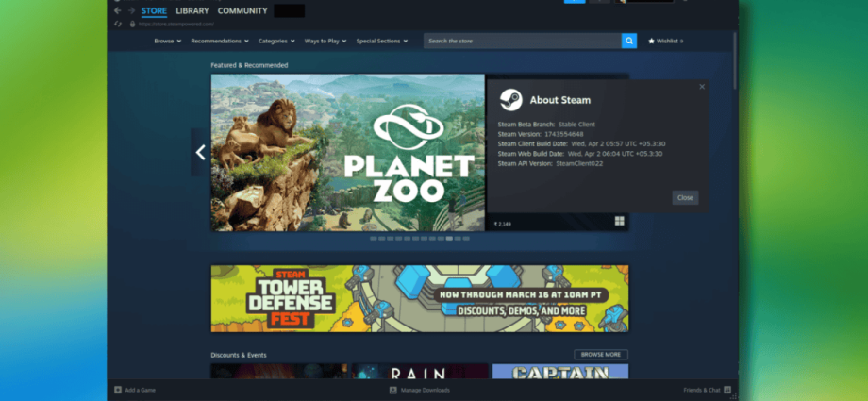This screenshot has height=401, width=868.
Task: Click the Steam Client Build Date line
Action: click(581, 144)
